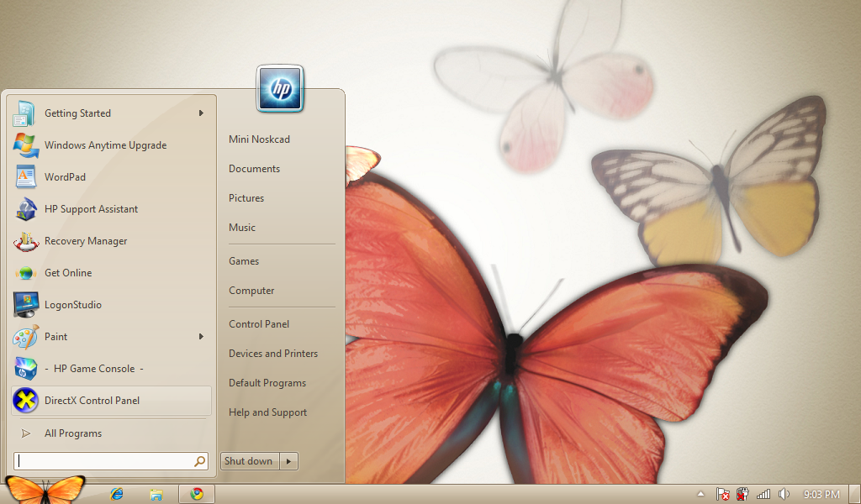
Task: Expand All Programs list
Action: (x=72, y=433)
